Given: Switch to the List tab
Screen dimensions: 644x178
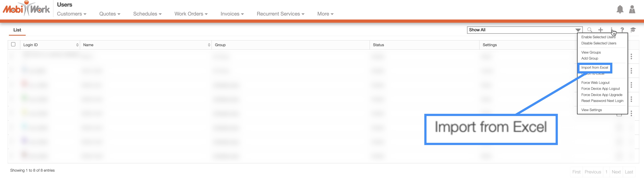Looking at the screenshot, I should click(x=17, y=30).
